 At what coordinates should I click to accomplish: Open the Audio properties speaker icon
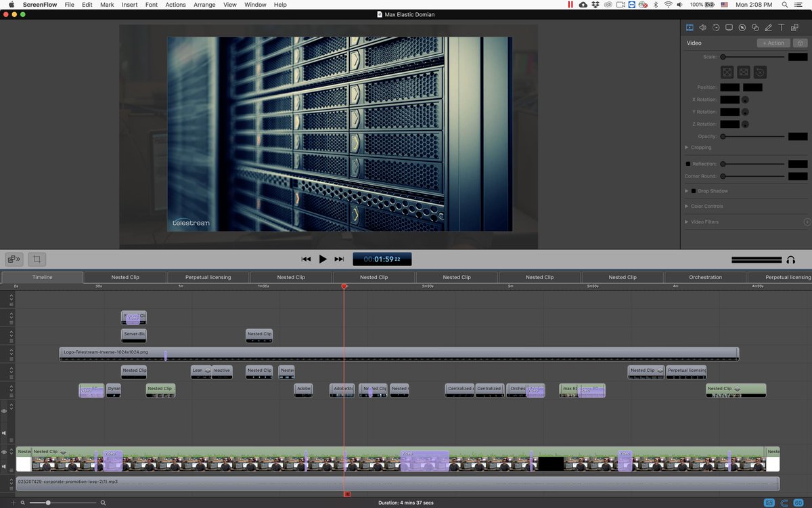click(702, 28)
